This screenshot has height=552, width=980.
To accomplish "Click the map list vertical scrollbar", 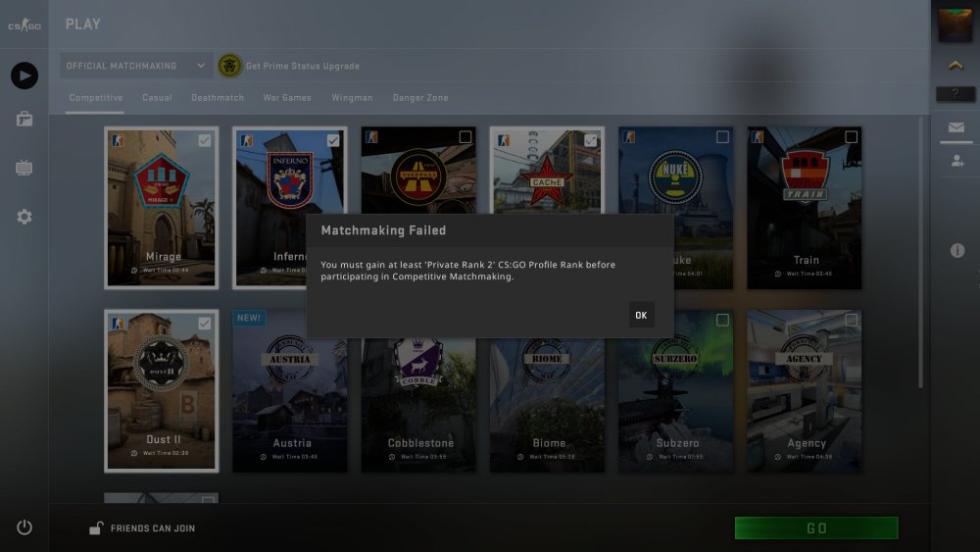I will [x=920, y=251].
